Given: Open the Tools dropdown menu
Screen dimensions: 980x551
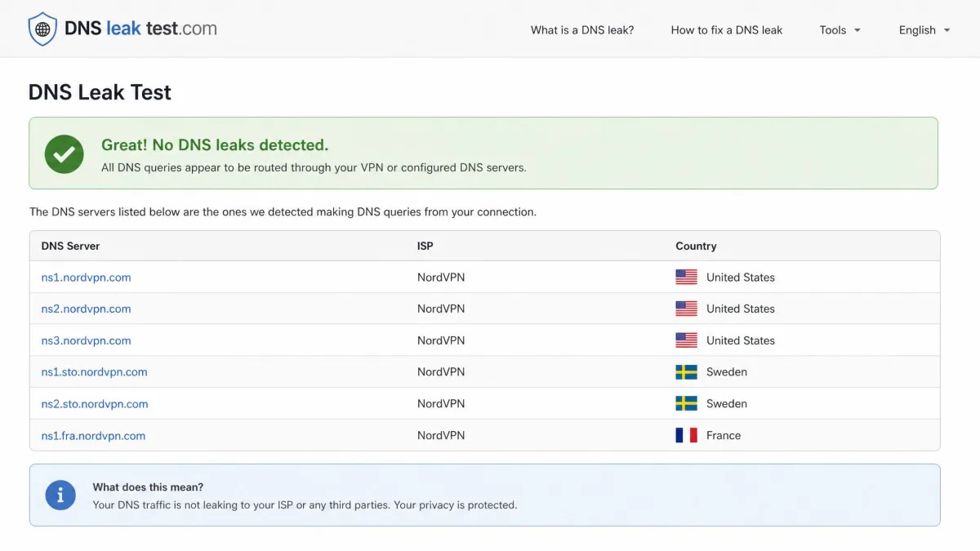Looking at the screenshot, I should (840, 30).
